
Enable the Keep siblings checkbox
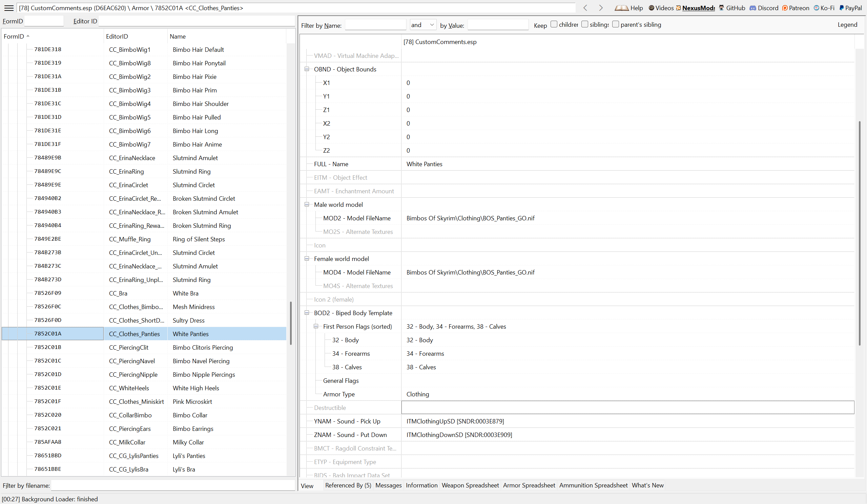tap(585, 24)
